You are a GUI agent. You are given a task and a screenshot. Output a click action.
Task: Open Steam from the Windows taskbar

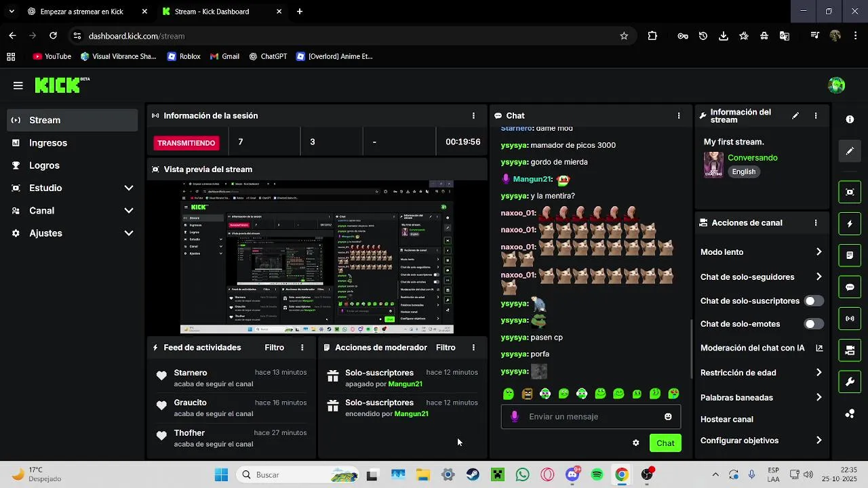(x=473, y=475)
